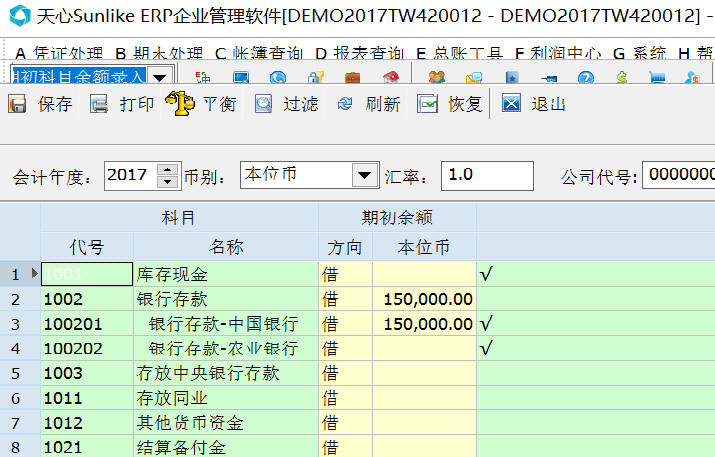The image size is (715, 457).
Task: Click the 名称 column header
Action: click(226, 247)
